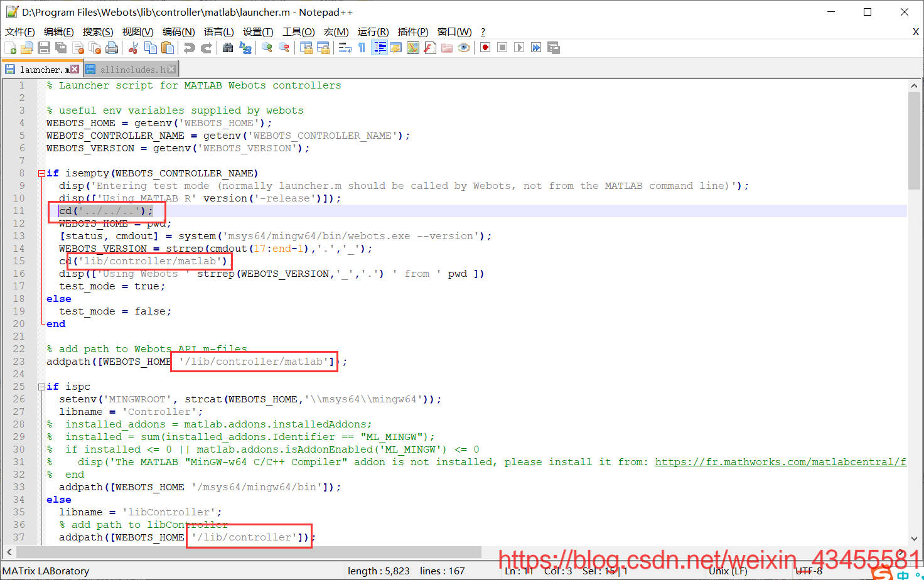Click the Zoom Out toolbar icon

click(284, 48)
